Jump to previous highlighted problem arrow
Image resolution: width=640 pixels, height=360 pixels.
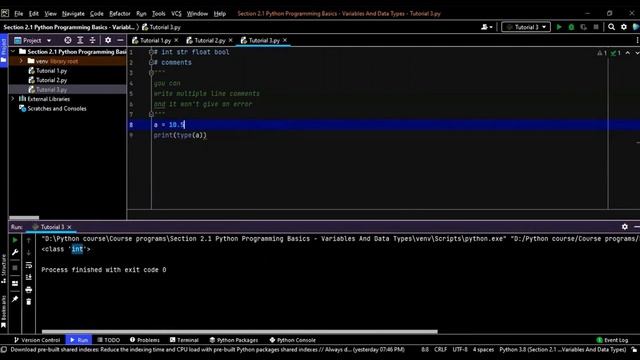click(628, 53)
